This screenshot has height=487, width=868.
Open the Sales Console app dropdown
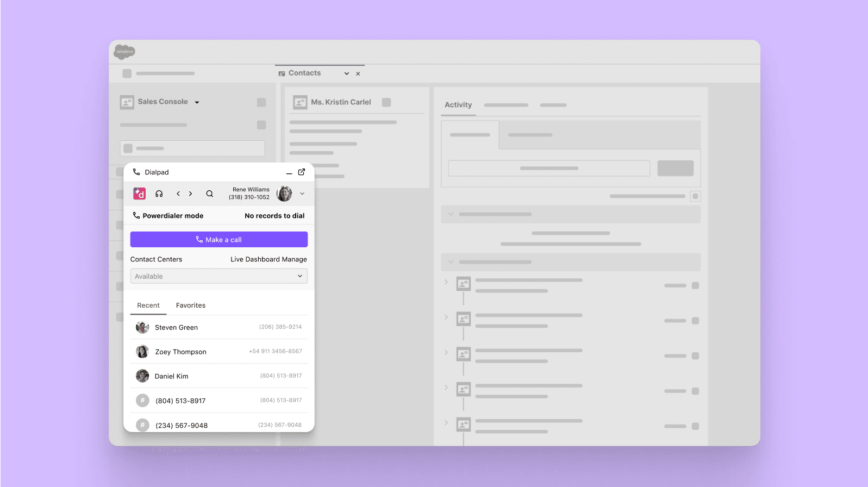[x=197, y=102]
